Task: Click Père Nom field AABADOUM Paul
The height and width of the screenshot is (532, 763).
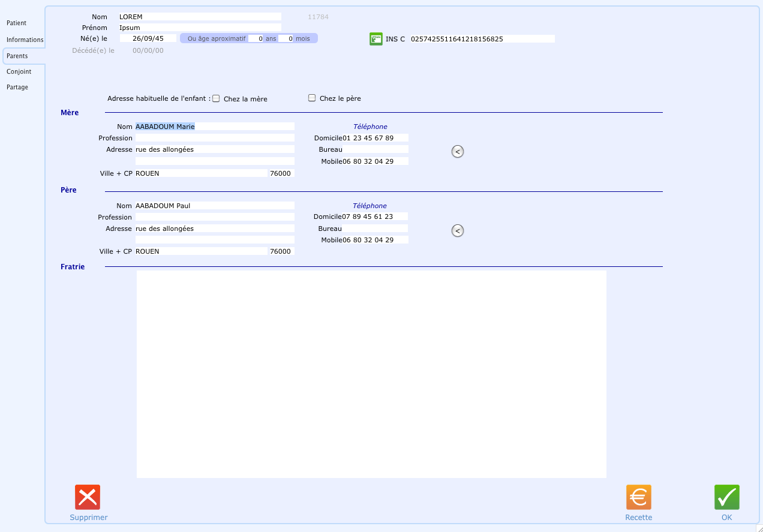Action: coord(215,206)
